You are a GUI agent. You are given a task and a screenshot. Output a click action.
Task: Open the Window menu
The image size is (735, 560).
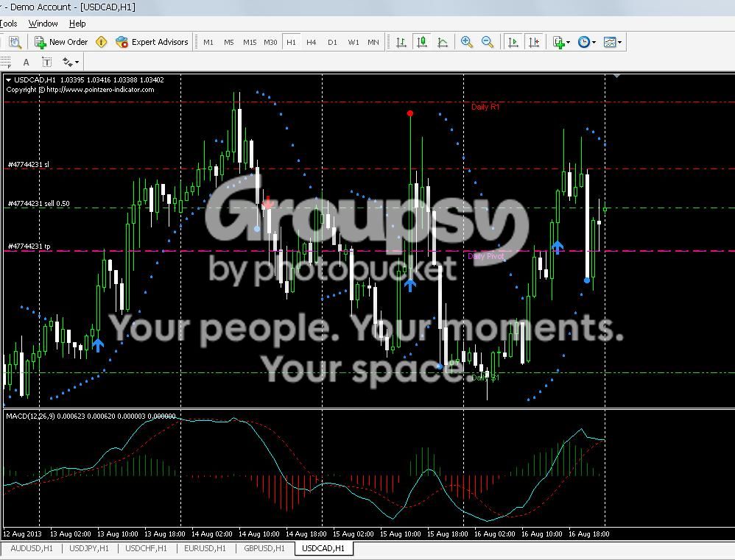[x=43, y=24]
